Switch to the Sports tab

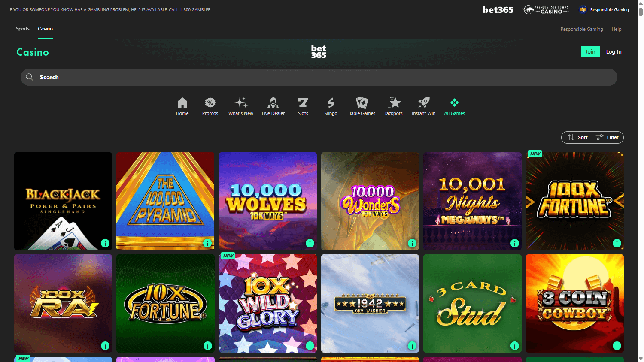point(23,29)
